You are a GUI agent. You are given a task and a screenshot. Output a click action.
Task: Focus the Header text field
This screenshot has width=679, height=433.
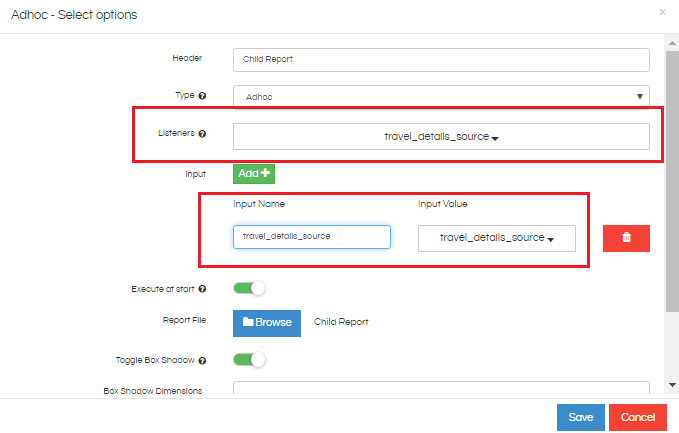pos(441,60)
